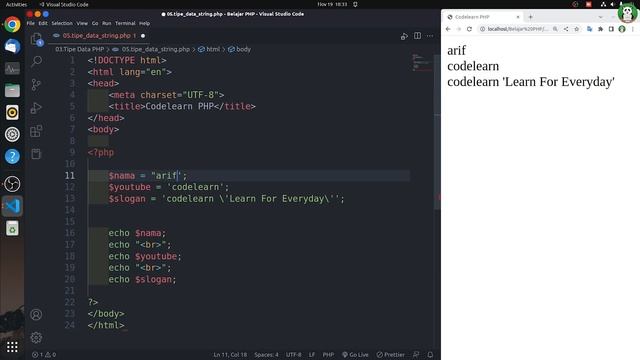Image resolution: width=640 pixels, height=360 pixels.
Task: Open the Manage gear menu in VS Code
Action: (x=36, y=338)
